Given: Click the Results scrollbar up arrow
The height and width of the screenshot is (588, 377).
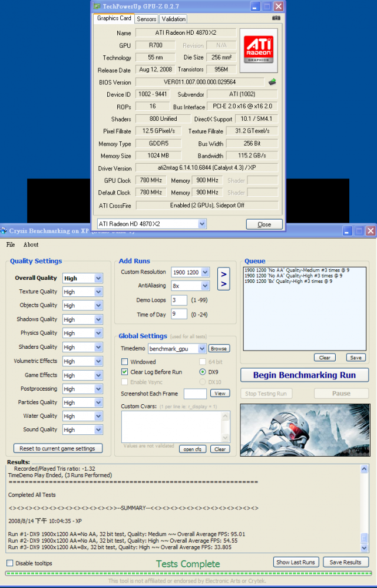Looking at the screenshot, I should click(x=364, y=469).
